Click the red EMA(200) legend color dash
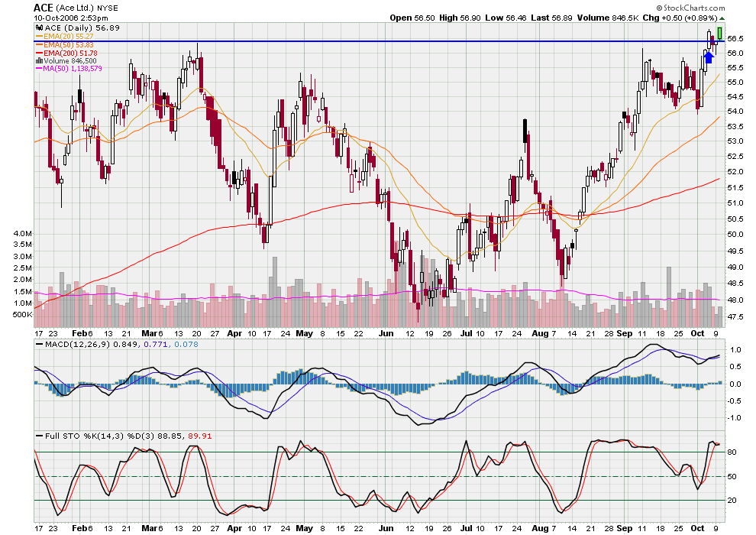The image size is (756, 535). [39, 53]
